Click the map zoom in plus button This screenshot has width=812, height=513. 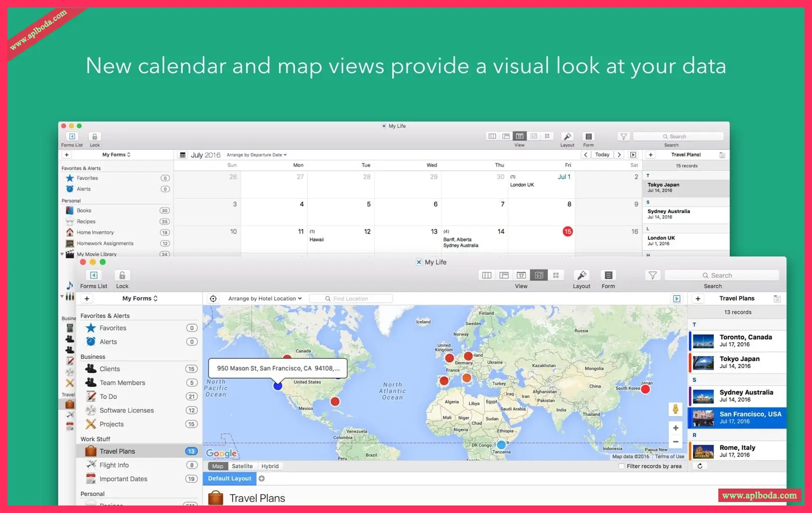[676, 428]
